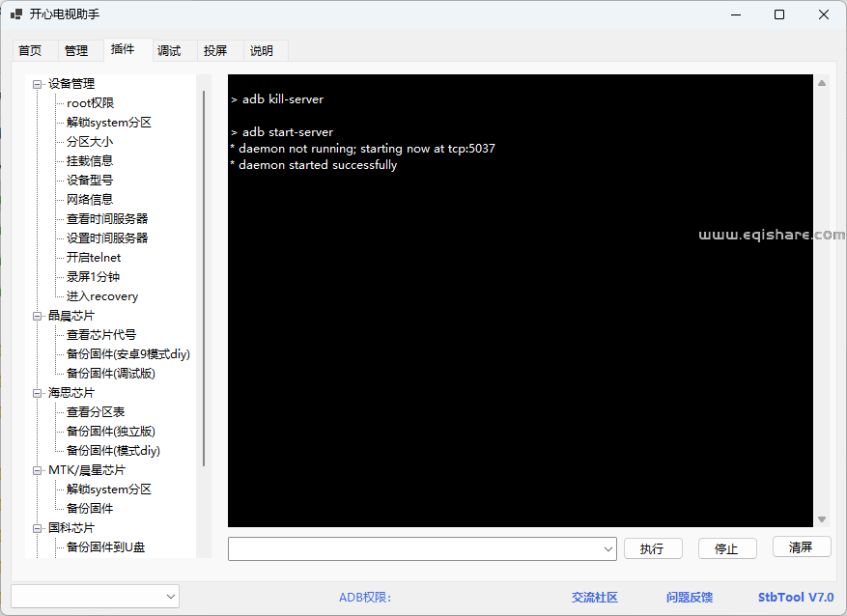Open the command history dropdown arrow

click(x=608, y=548)
